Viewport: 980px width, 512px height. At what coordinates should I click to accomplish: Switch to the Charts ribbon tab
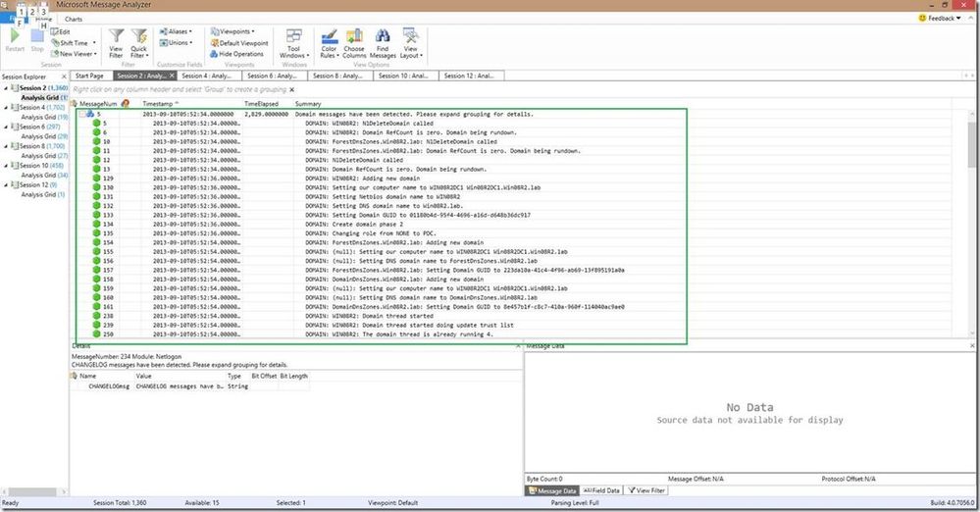pos(74,19)
